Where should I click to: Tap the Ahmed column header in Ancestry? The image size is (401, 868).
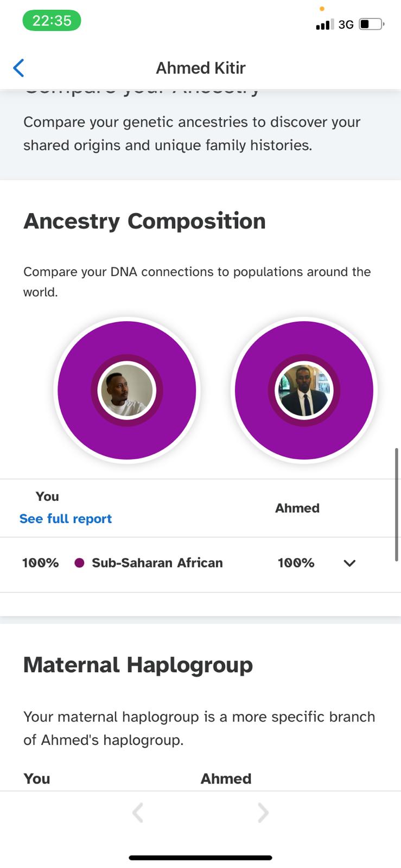(297, 508)
